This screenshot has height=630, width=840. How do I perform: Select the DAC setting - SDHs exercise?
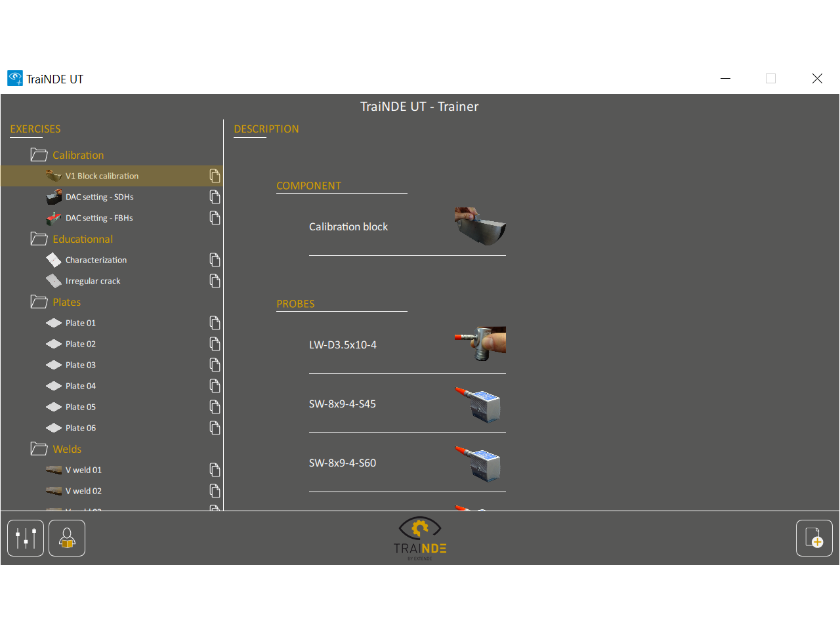pyautogui.click(x=112, y=197)
